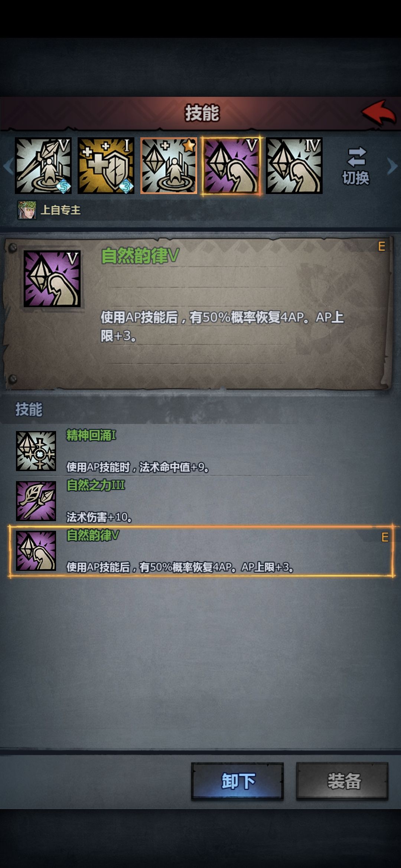Click the red back arrow
The height and width of the screenshot is (868, 401).
[379, 112]
